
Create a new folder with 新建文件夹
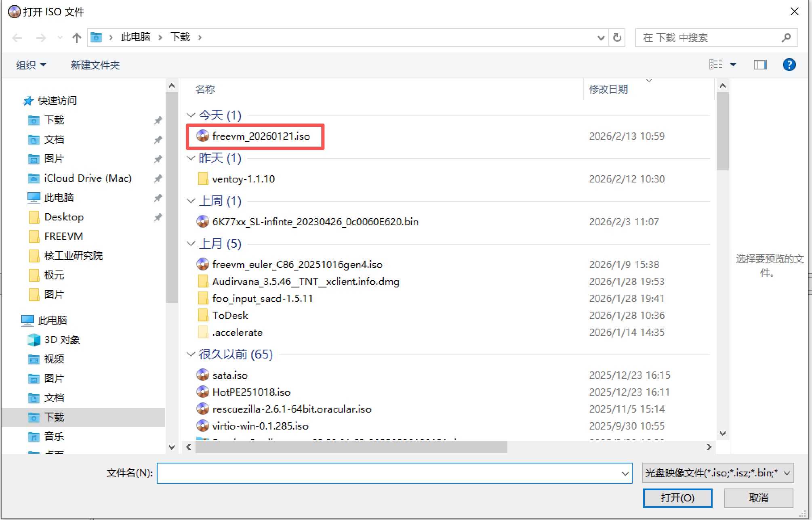pyautogui.click(x=95, y=65)
